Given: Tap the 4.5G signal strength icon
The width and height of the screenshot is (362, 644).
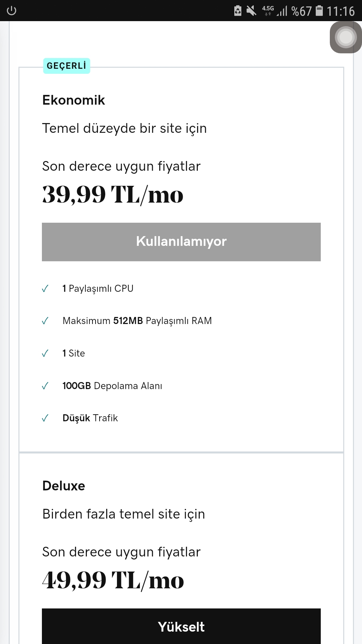Looking at the screenshot, I should click(x=275, y=11).
